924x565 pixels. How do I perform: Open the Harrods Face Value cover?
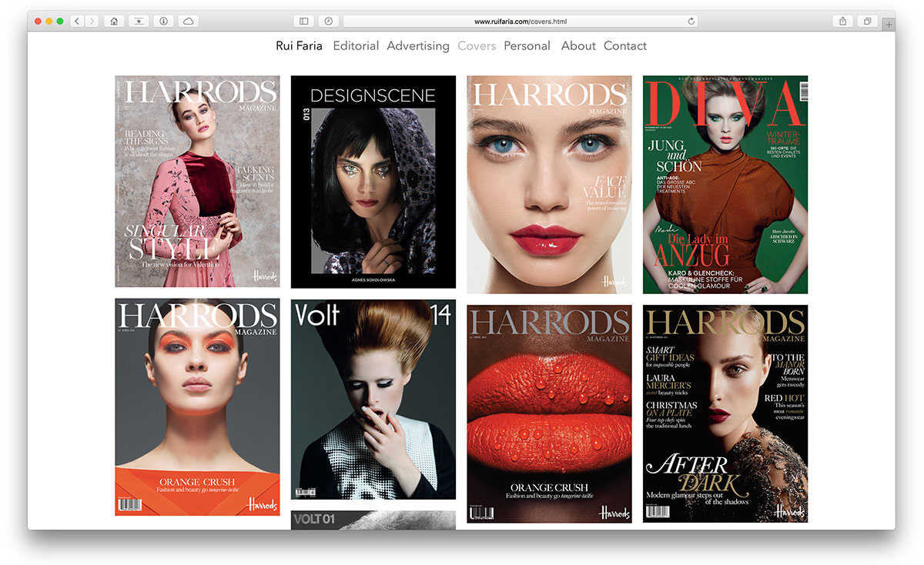point(549,185)
